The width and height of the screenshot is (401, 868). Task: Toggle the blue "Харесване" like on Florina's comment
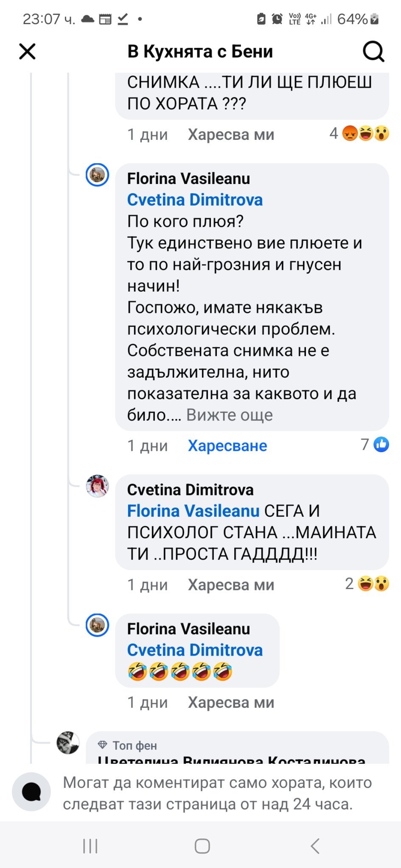[227, 446]
